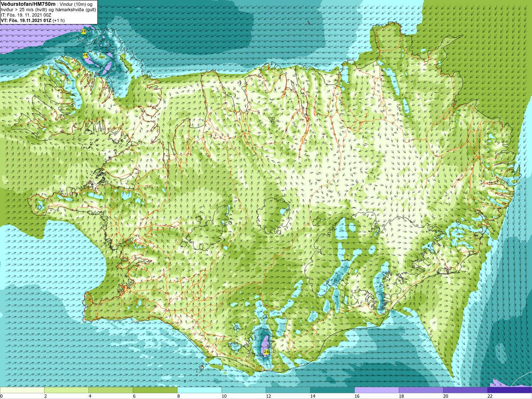The image size is (532, 399).
Task: Pick the palest 0–2 m/s color swatch
Action: 22,390
